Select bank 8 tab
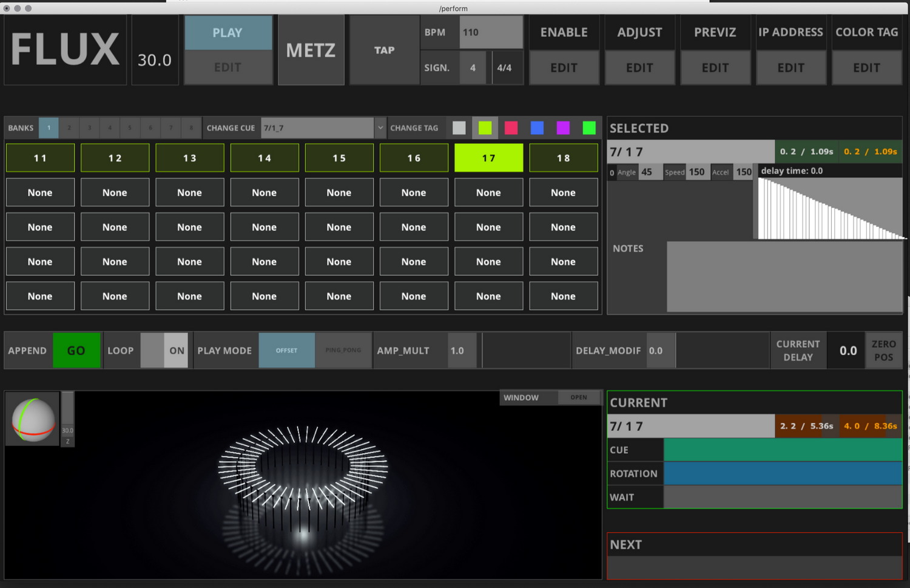 [191, 128]
